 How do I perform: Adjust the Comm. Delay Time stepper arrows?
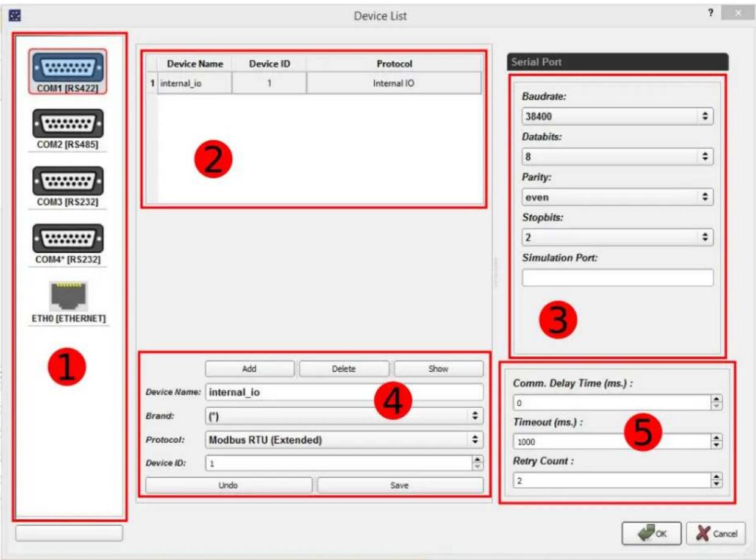coord(717,403)
